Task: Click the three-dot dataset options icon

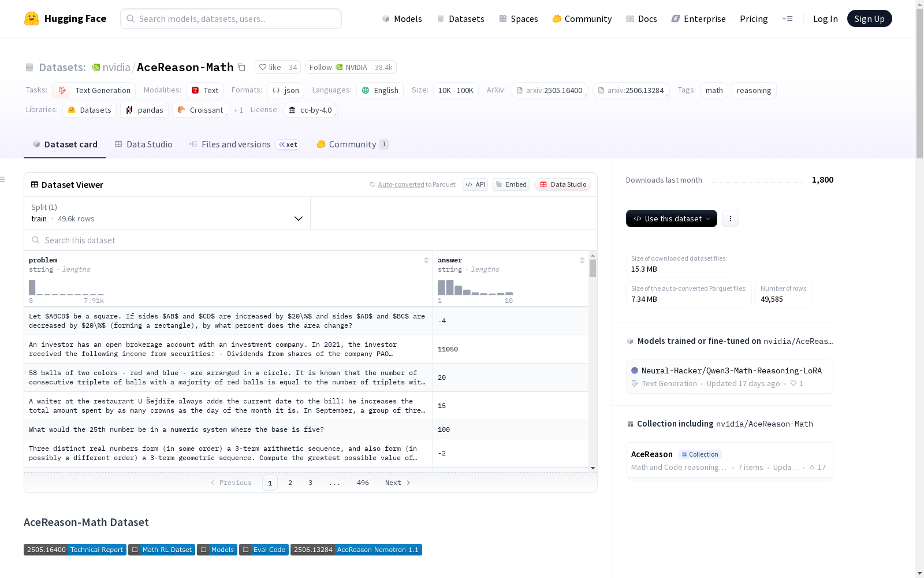Action: 731,218
